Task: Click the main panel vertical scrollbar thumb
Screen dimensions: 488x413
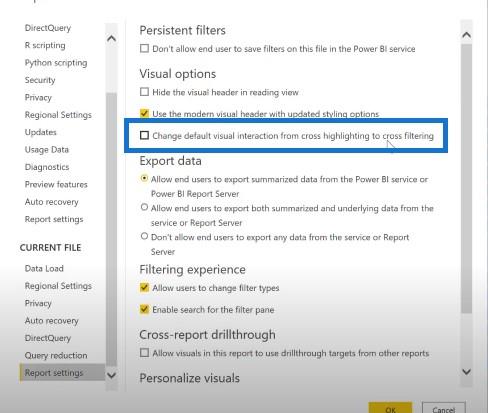Action: click(467, 178)
